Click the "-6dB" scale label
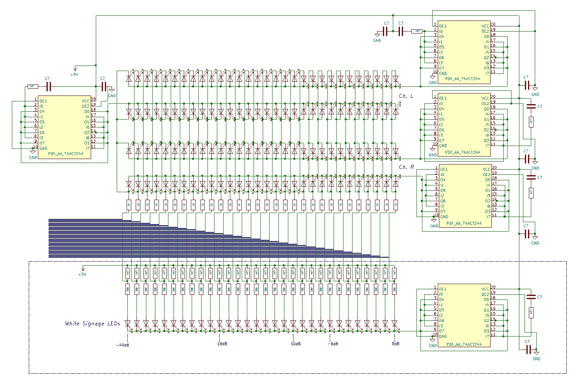This screenshot has width=588, height=391. pos(333,344)
